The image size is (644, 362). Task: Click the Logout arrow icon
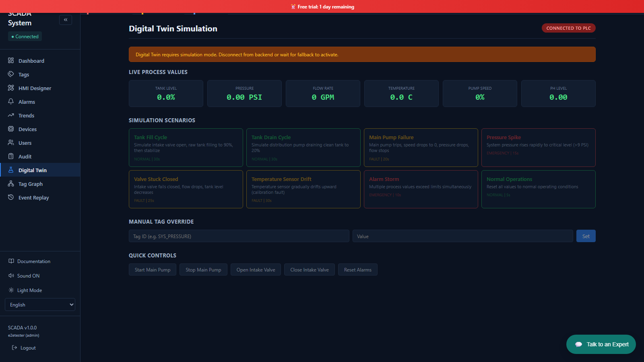14,348
